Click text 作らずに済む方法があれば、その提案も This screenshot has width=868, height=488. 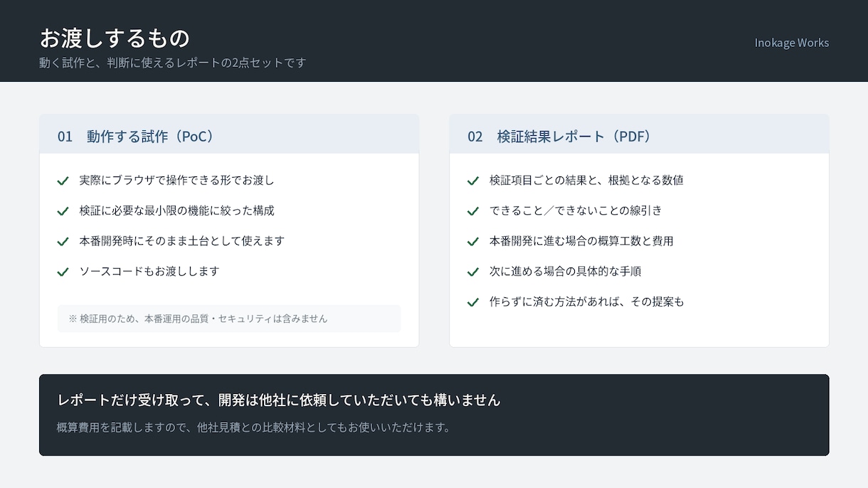[x=587, y=302]
